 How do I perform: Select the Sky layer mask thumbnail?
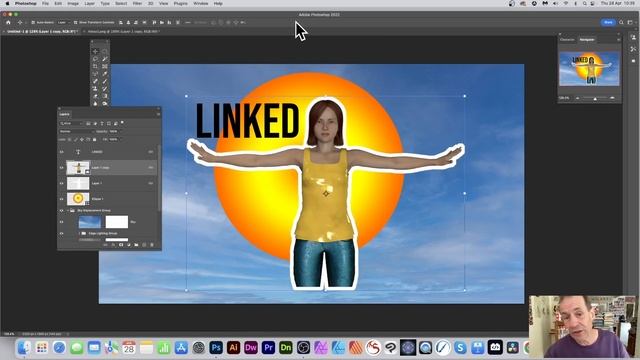(x=117, y=222)
